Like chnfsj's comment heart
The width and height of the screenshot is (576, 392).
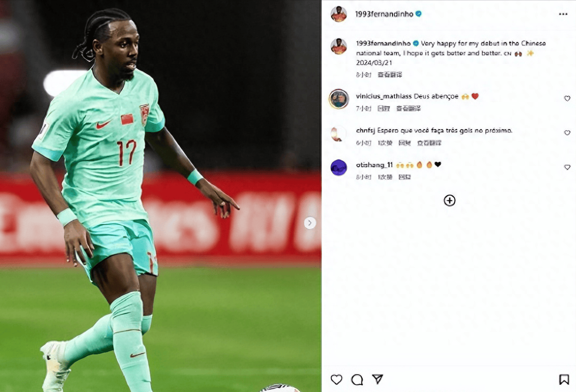click(567, 133)
